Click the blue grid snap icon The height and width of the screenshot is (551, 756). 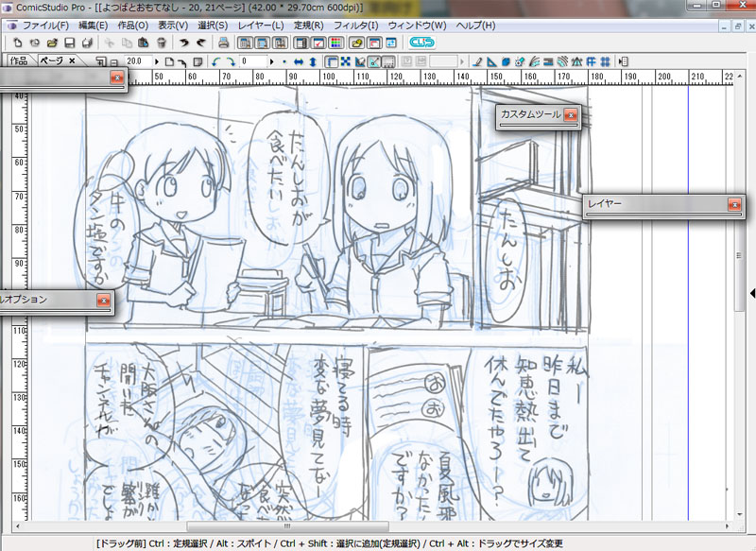(x=605, y=61)
